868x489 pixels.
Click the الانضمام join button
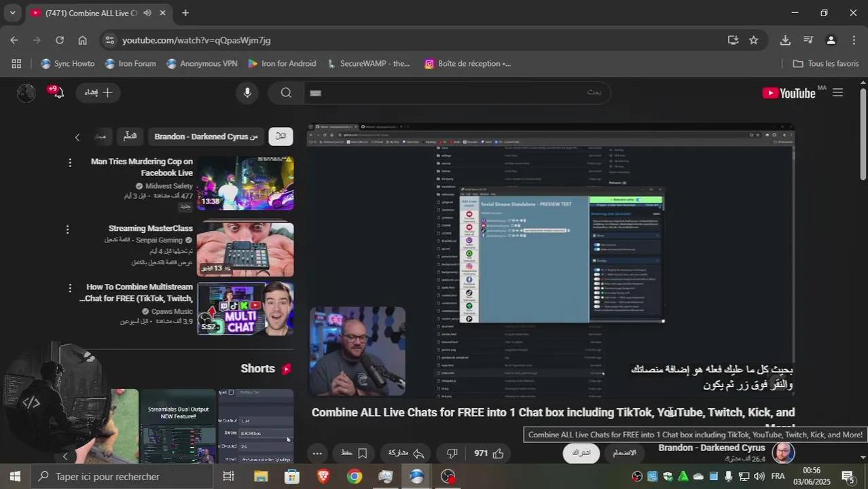point(624,453)
